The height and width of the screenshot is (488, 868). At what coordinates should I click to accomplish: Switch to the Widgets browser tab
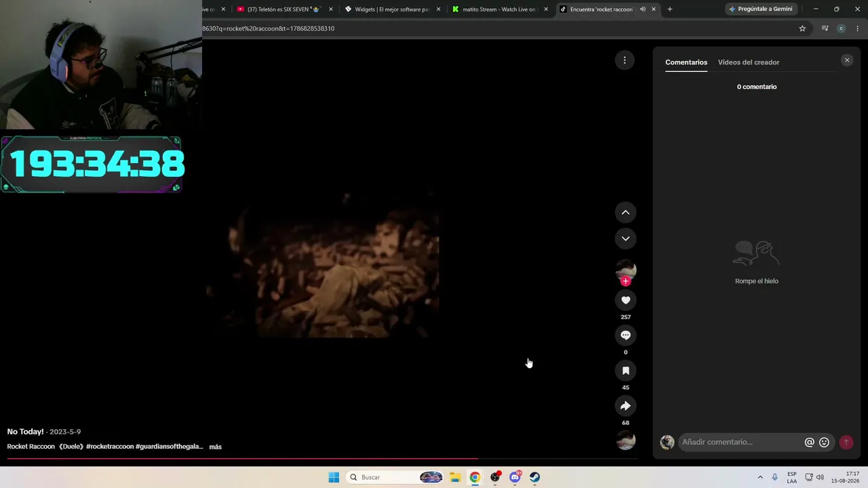coord(392,9)
